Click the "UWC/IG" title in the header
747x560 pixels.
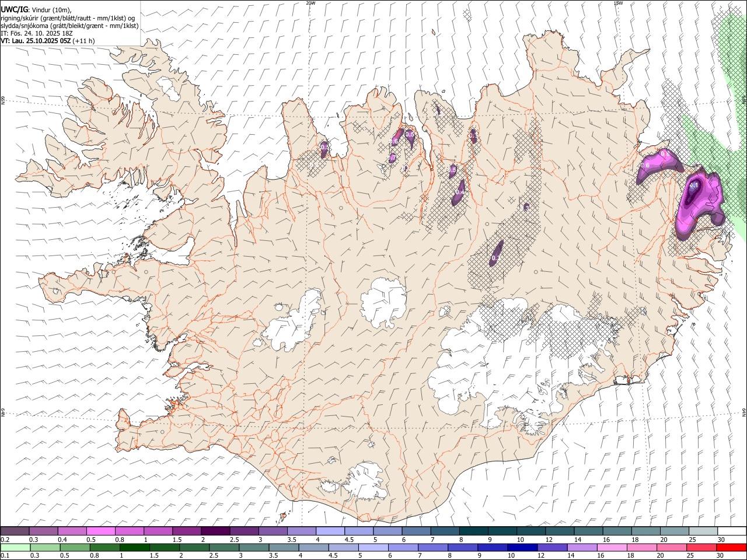14,9
